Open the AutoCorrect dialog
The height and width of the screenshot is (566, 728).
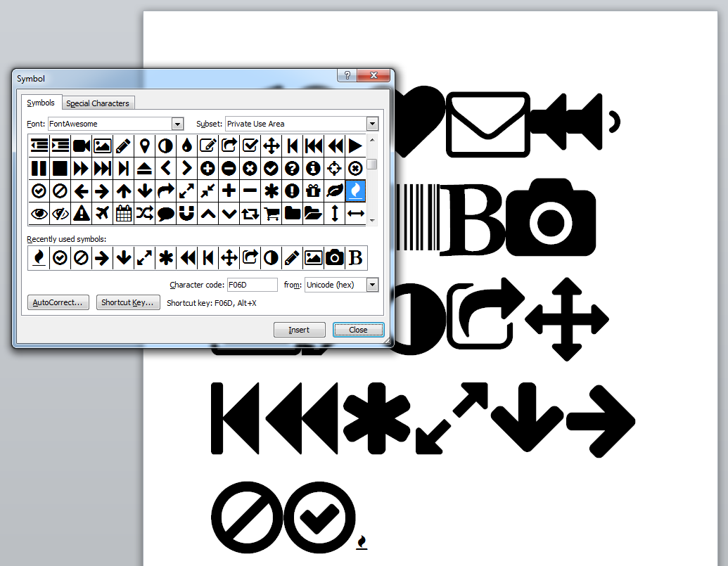pyautogui.click(x=58, y=302)
